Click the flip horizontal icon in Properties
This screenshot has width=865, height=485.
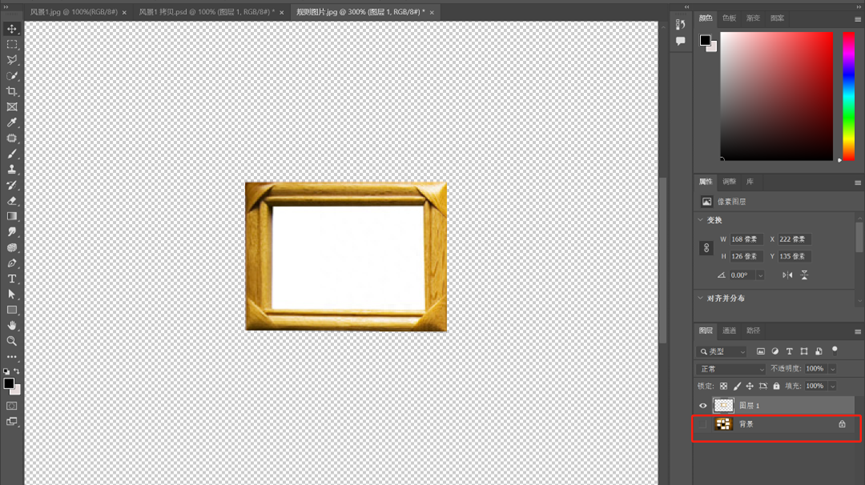coord(788,275)
